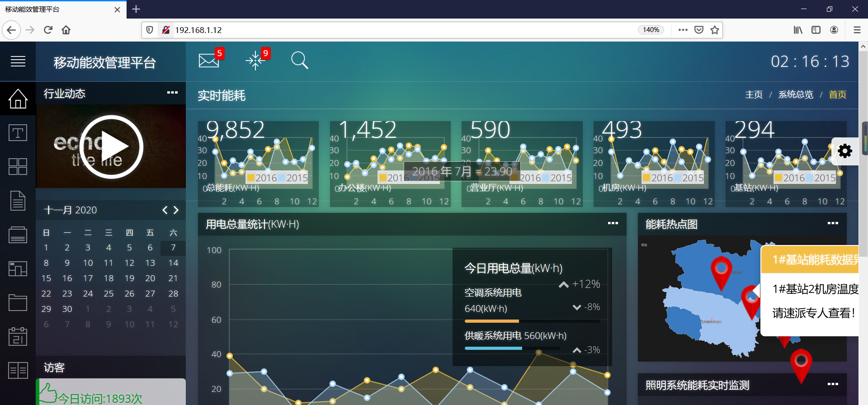Play the 行业动态 video

click(111, 146)
